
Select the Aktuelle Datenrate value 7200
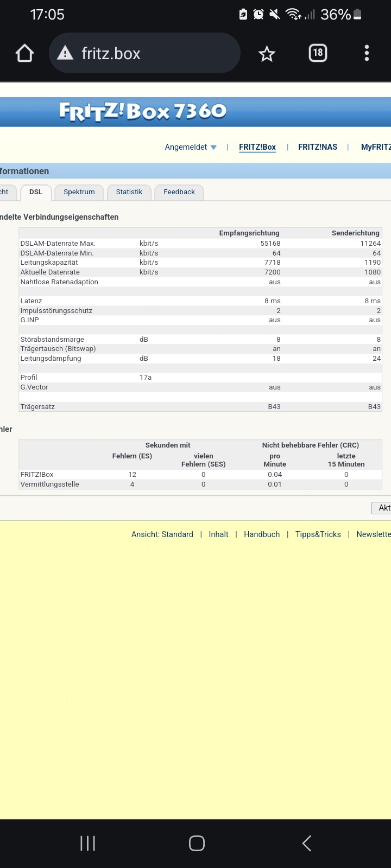273,272
